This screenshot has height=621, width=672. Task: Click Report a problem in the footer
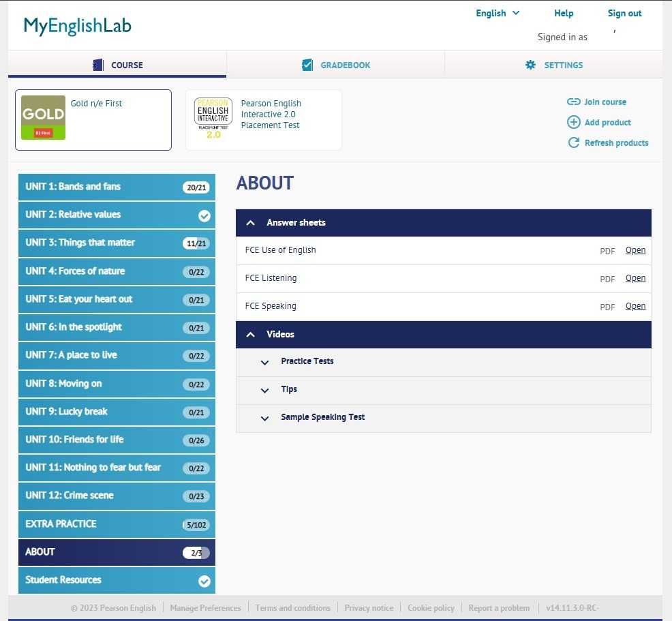tap(499, 608)
